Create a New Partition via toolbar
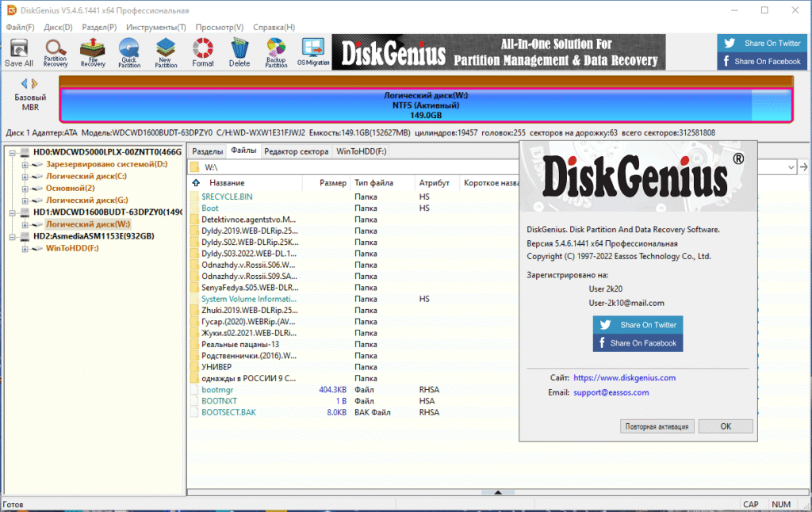Image resolution: width=812 pixels, height=512 pixels. (x=166, y=52)
